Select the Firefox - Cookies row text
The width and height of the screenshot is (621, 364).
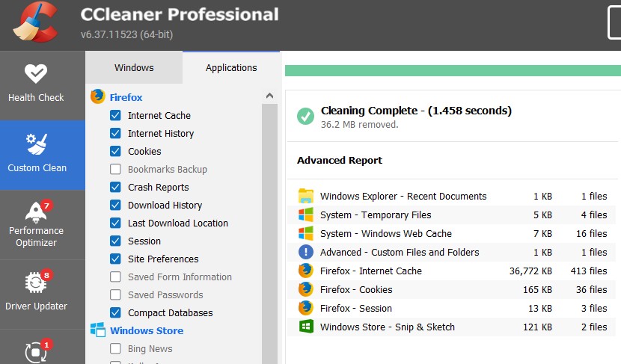[356, 289]
